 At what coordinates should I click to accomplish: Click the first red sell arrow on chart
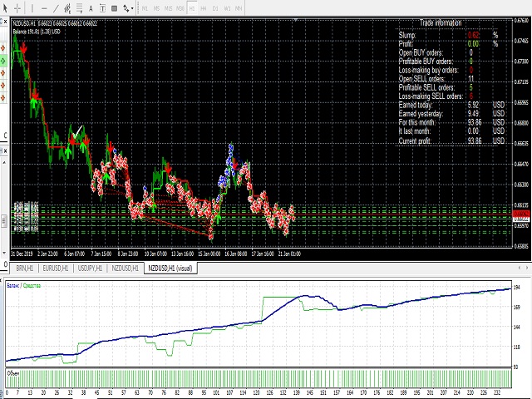pos(23,48)
